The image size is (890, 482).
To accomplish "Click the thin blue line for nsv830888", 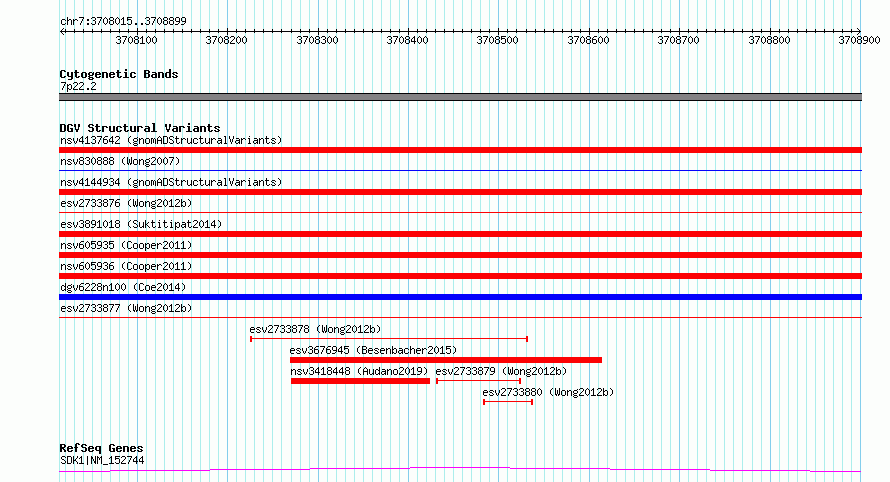I will (460, 170).
